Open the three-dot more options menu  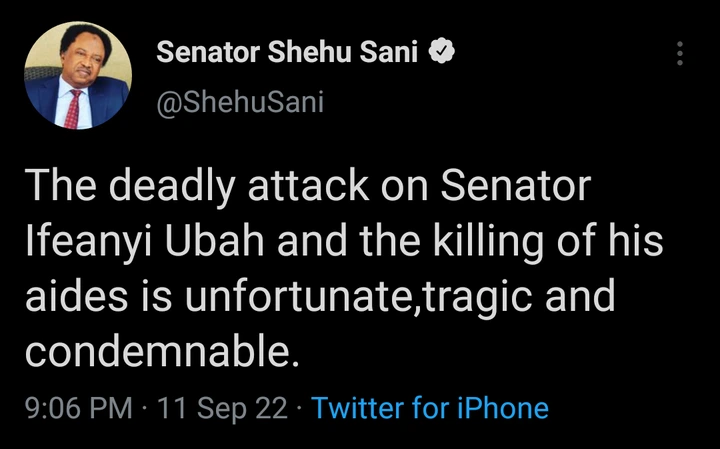coord(679,54)
